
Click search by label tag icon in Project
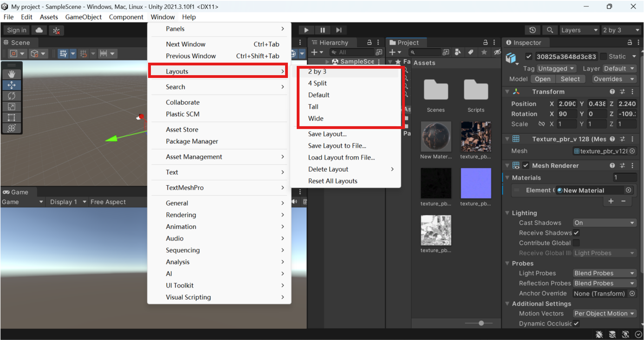[x=471, y=52]
